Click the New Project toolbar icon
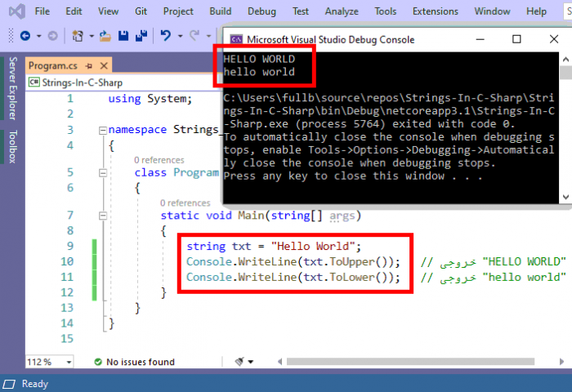Viewport: 572px width, 392px height. (x=78, y=36)
